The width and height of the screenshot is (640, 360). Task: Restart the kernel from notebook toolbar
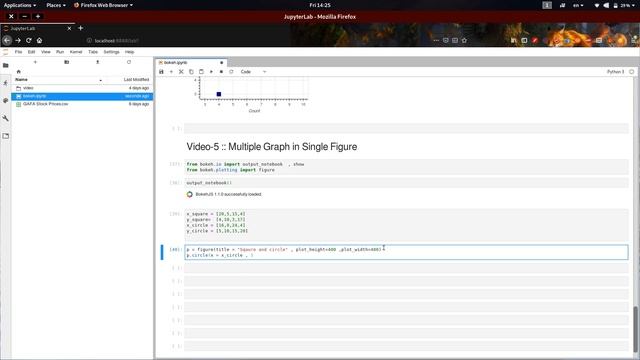(x=231, y=72)
